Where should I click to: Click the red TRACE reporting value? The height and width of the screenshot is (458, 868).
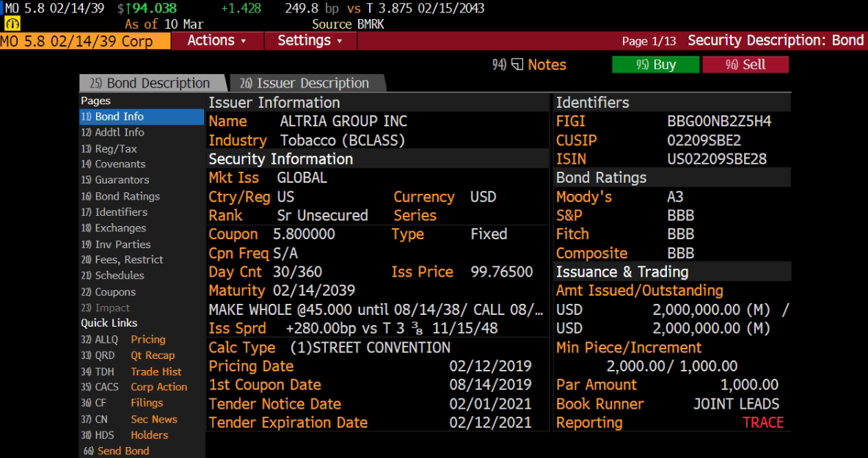763,423
